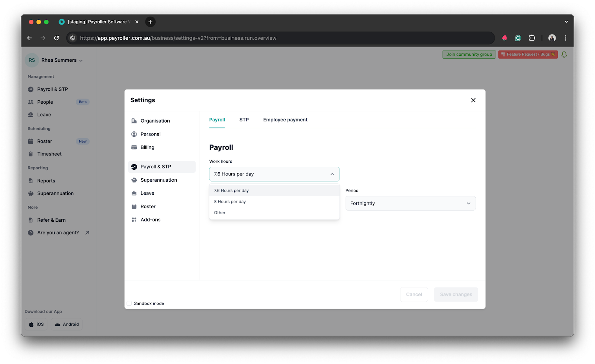Open browser extensions puzzle icon
This screenshot has height=364, width=595.
click(x=532, y=38)
